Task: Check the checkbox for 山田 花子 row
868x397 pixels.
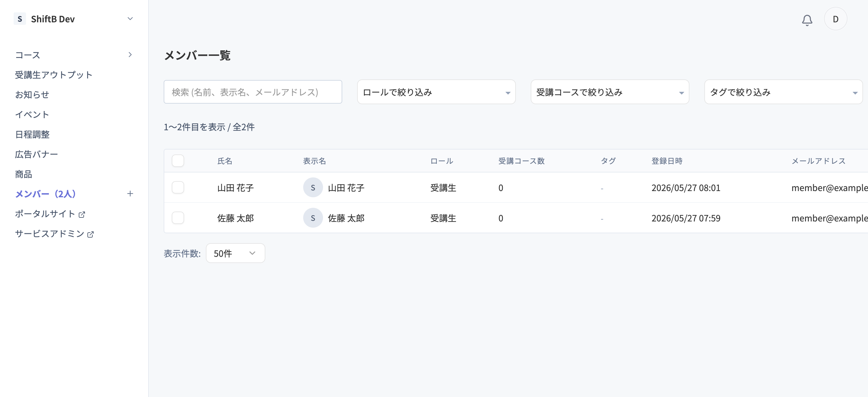Action: pyautogui.click(x=178, y=187)
